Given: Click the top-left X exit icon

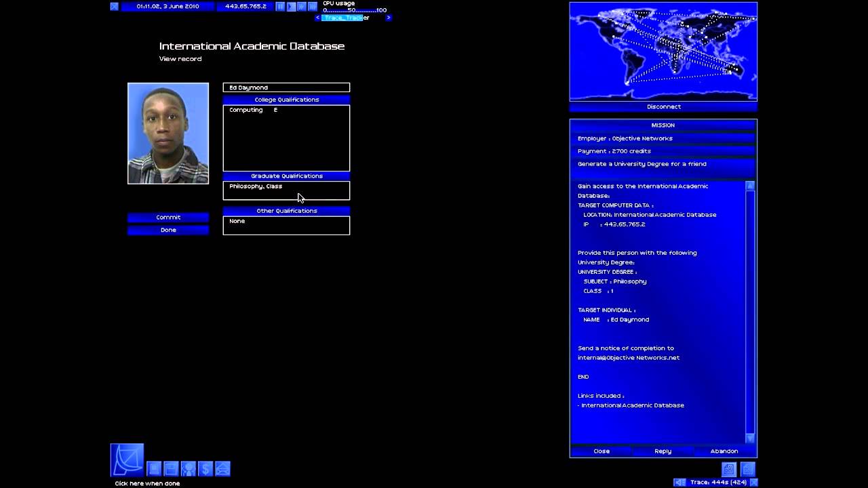Looking at the screenshot, I should (115, 7).
